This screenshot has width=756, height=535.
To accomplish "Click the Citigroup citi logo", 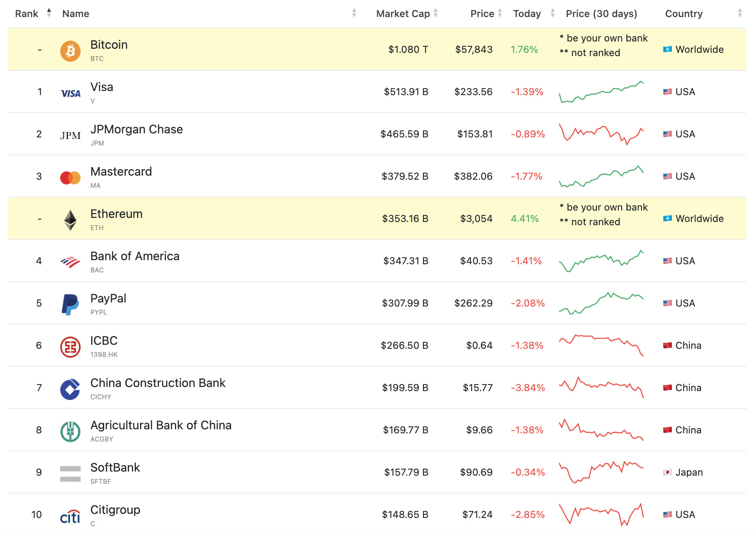I will pyautogui.click(x=70, y=516).
